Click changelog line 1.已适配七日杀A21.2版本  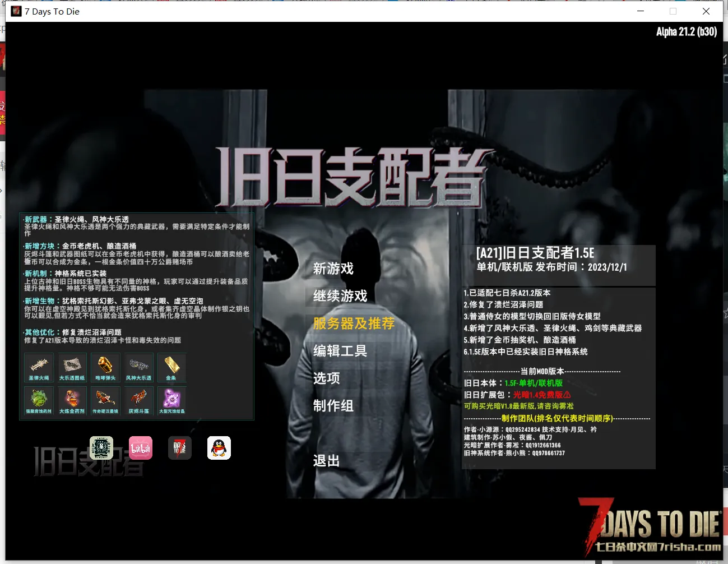pyautogui.click(x=507, y=293)
